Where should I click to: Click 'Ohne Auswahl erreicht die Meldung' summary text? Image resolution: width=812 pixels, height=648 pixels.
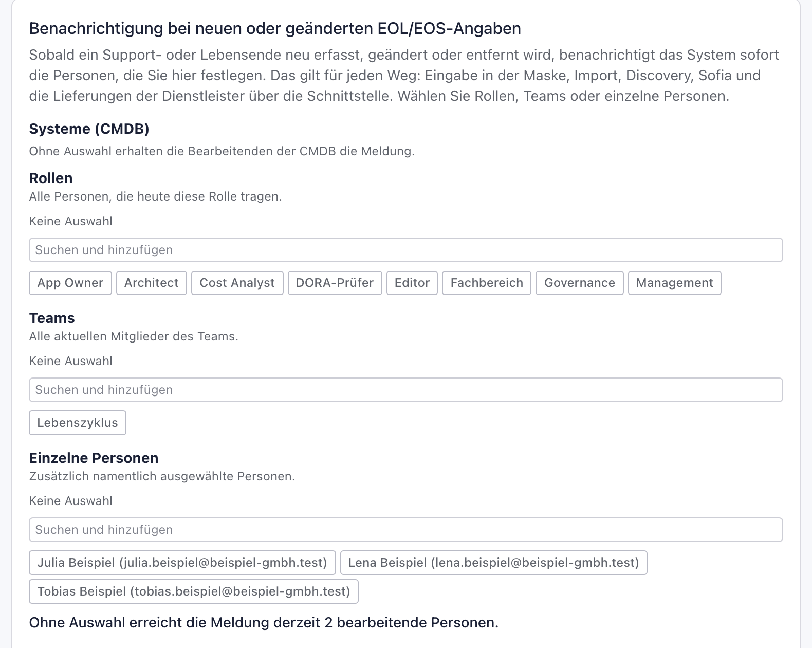click(x=264, y=623)
